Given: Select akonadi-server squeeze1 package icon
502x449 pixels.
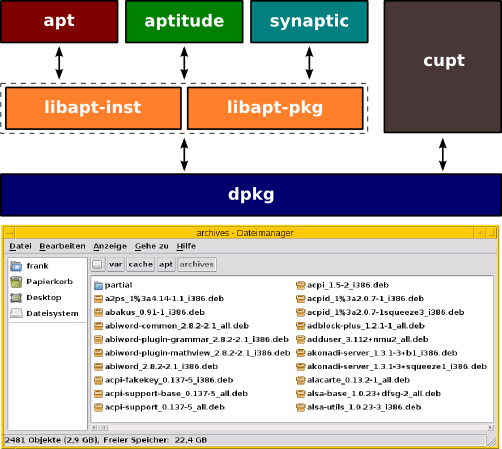Looking at the screenshot, I should coord(301,367).
